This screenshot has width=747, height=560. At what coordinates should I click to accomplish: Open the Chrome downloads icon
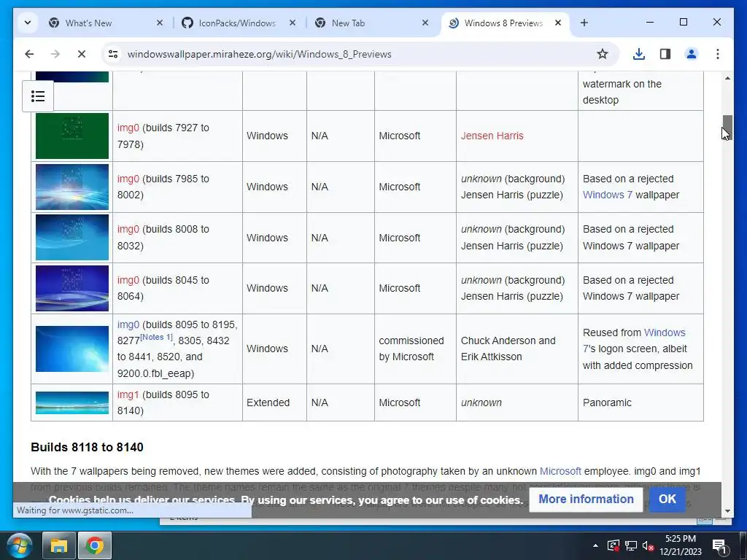pyautogui.click(x=639, y=54)
